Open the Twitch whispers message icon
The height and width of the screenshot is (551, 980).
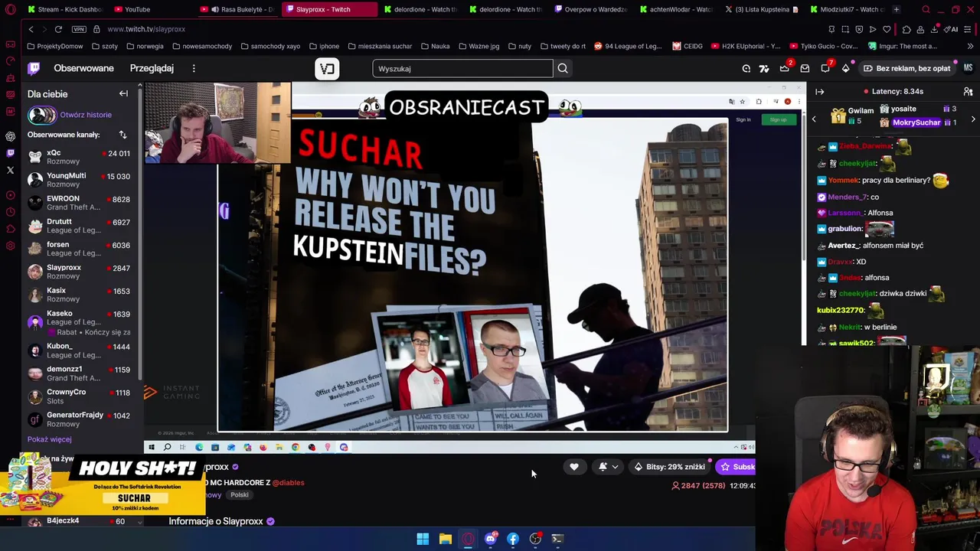[x=805, y=68]
